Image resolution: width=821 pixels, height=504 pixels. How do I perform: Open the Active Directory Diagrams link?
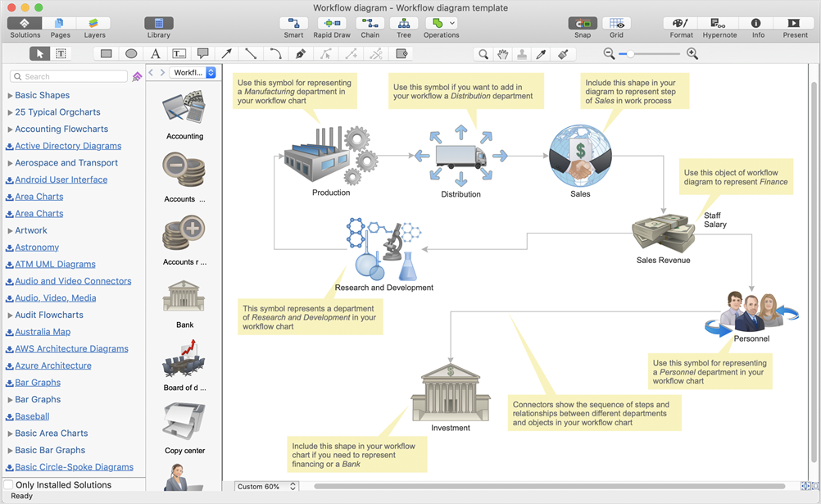[x=68, y=146]
